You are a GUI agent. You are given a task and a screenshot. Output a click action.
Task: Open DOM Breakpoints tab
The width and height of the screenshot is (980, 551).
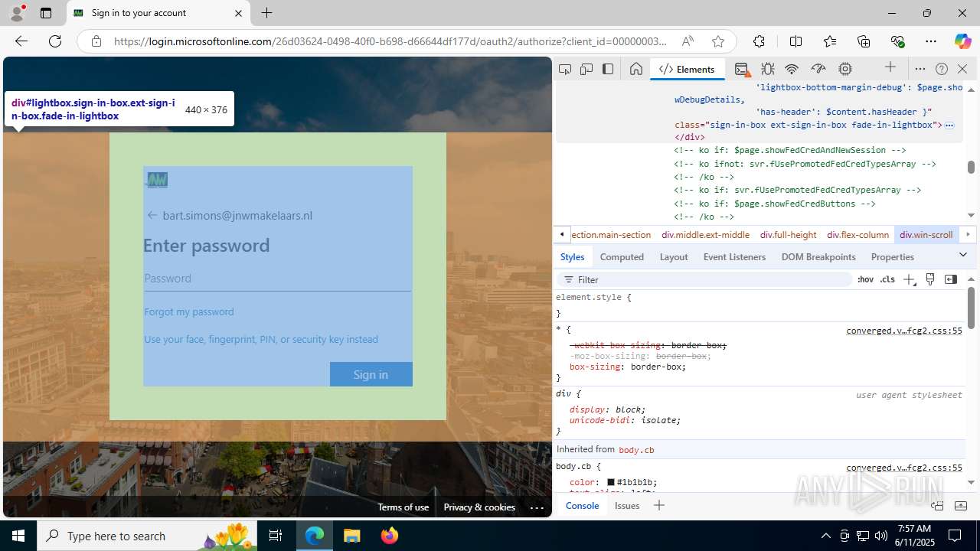[x=818, y=257]
